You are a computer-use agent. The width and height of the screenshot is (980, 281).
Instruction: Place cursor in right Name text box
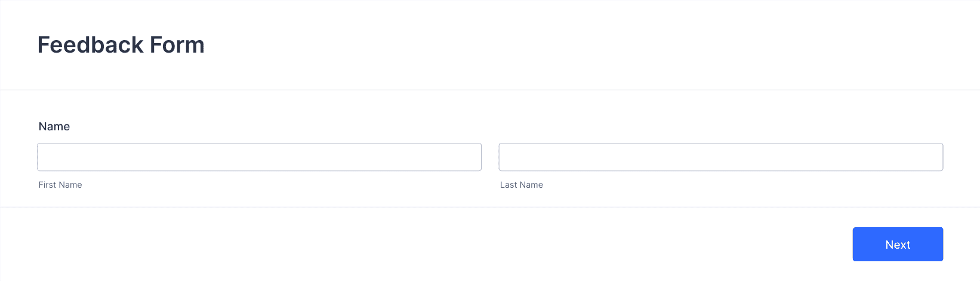tap(721, 157)
